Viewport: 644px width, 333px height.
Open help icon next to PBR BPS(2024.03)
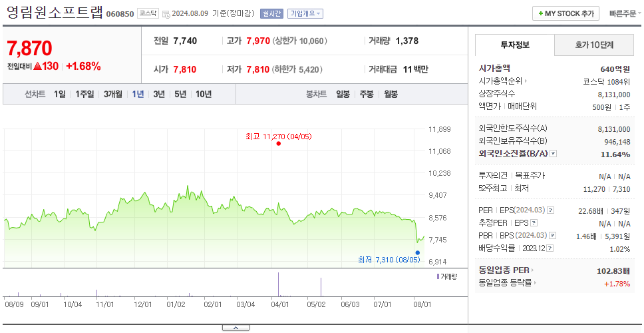click(x=554, y=236)
